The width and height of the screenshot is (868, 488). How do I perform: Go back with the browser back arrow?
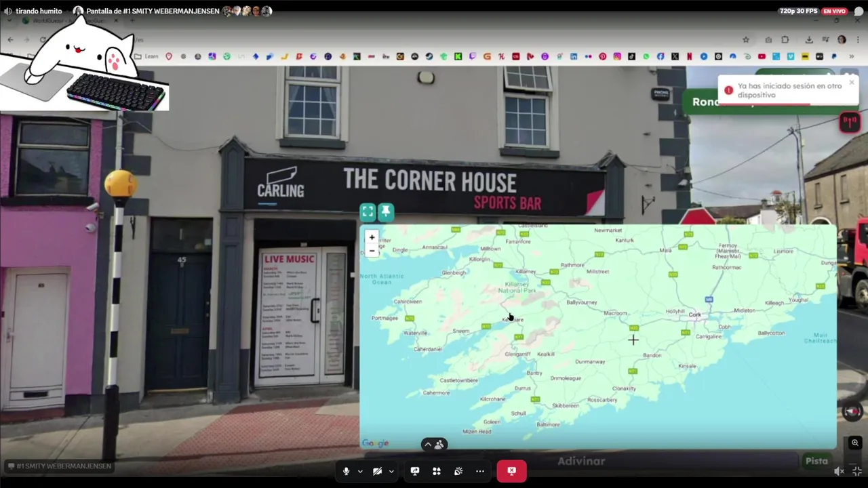coord(10,40)
